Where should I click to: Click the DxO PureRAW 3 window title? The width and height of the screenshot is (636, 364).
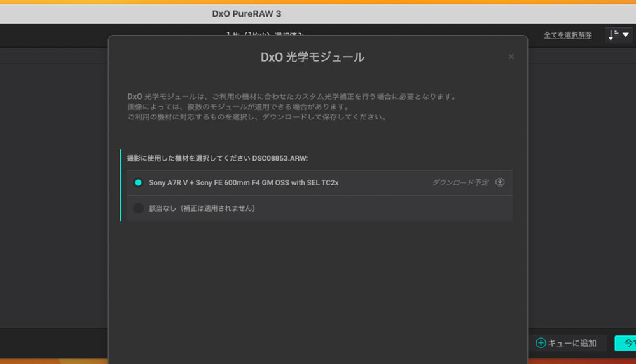point(247,14)
